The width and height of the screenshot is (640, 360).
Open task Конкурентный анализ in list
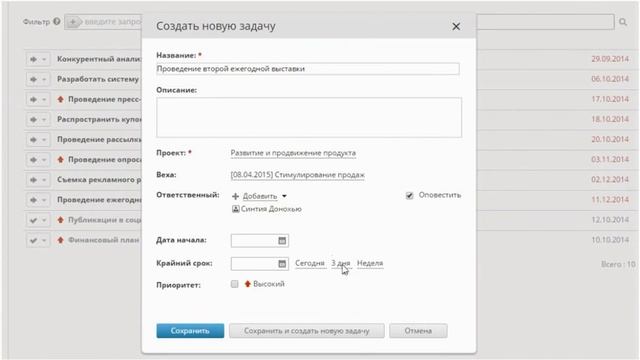tap(99, 59)
